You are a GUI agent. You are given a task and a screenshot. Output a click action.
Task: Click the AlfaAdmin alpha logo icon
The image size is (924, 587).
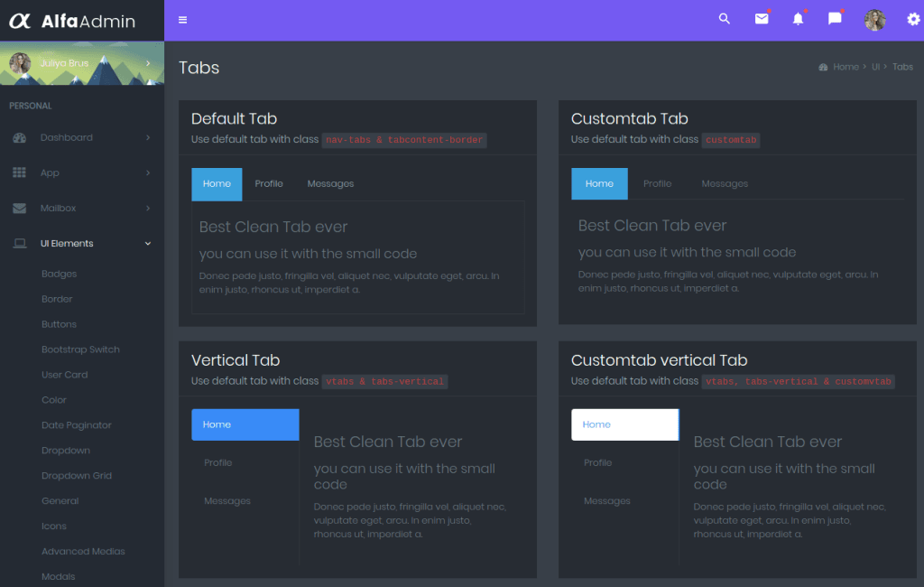(x=20, y=22)
